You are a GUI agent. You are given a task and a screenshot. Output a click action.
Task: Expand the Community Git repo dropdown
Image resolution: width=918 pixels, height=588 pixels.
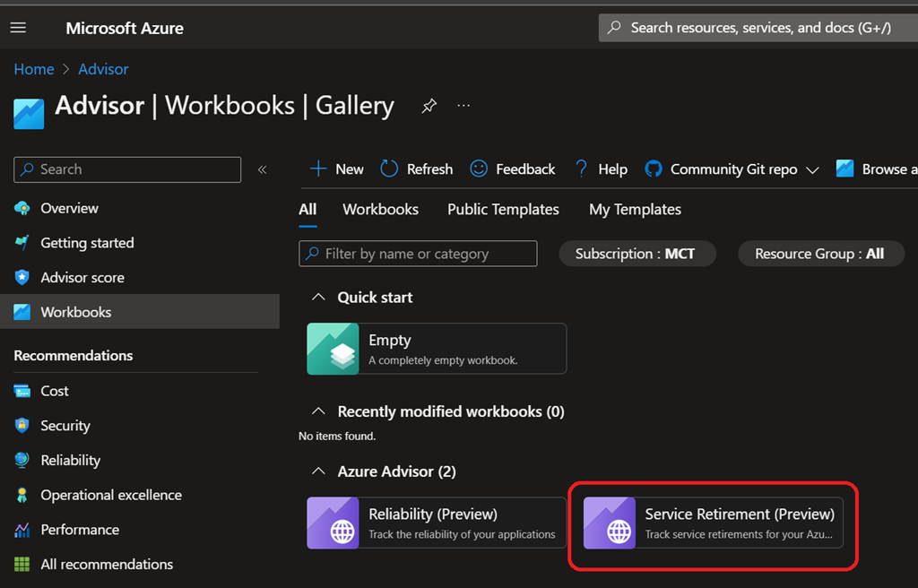(812, 169)
